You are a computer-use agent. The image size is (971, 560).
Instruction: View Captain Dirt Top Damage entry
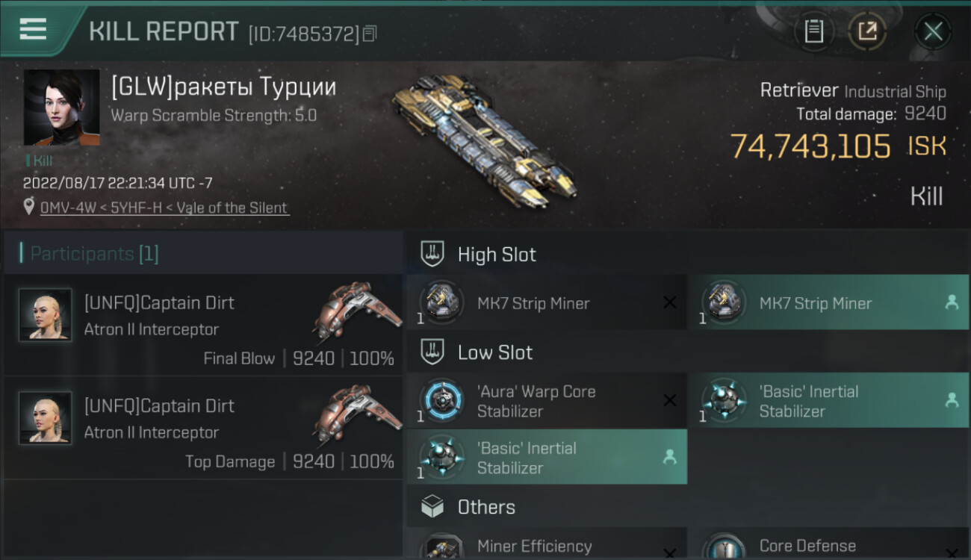(x=203, y=428)
